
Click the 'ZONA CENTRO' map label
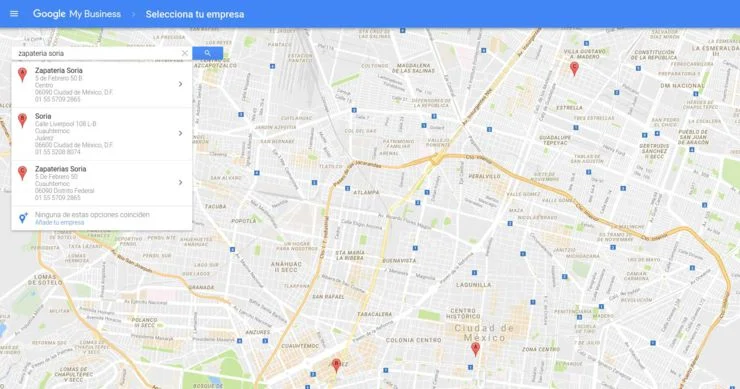[x=541, y=349]
